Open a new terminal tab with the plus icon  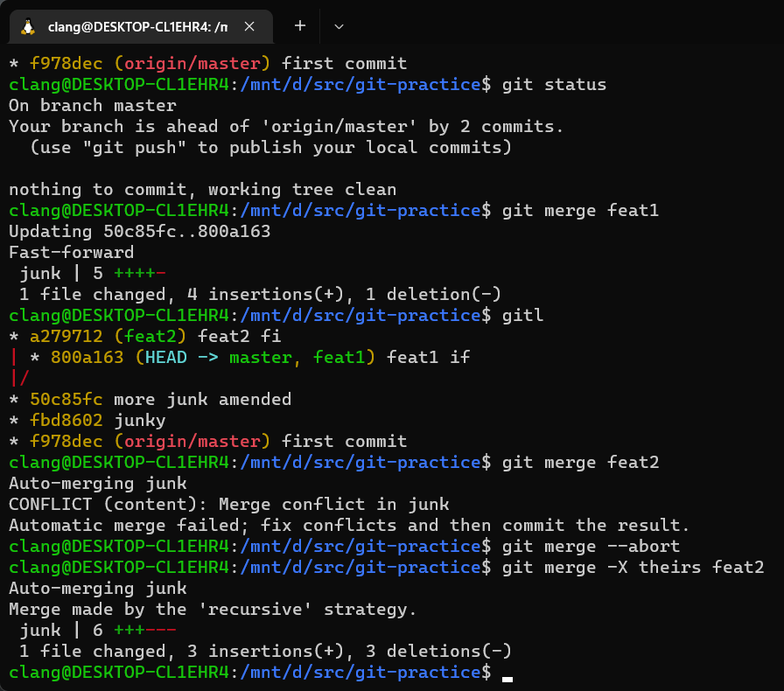click(x=299, y=26)
